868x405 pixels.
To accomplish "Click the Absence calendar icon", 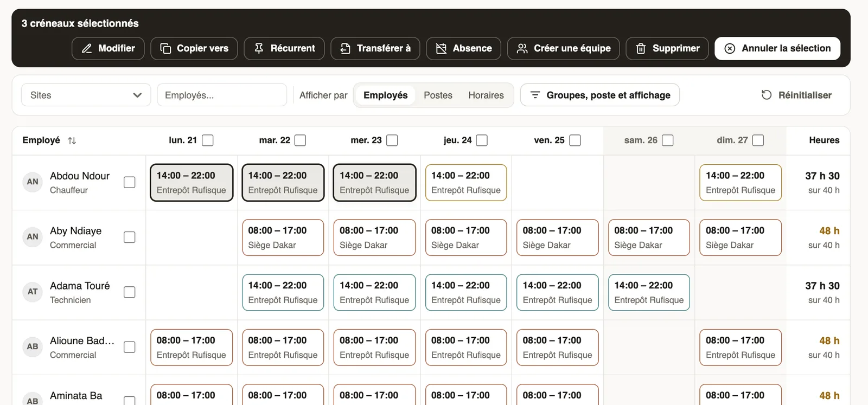I will coord(441,49).
